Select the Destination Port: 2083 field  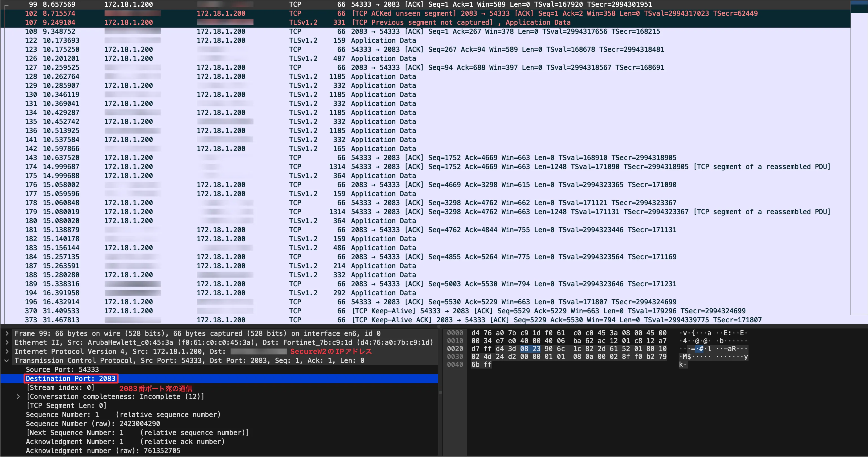(x=219, y=378)
